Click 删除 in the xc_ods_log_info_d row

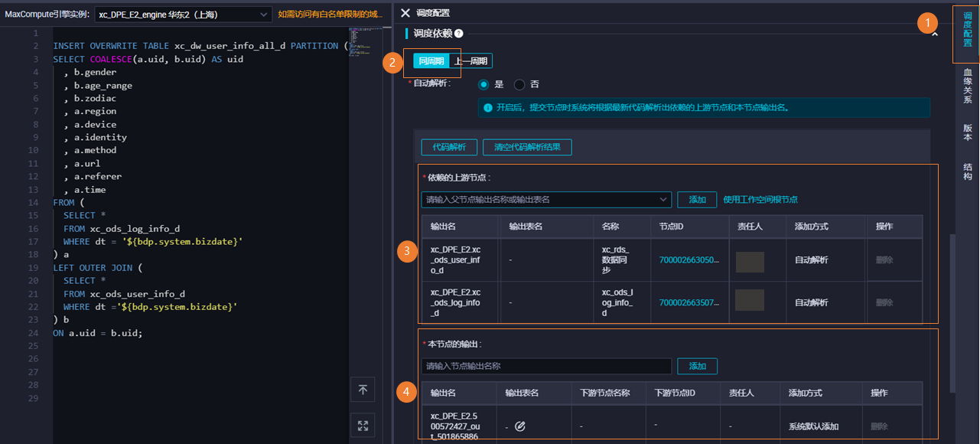tap(884, 303)
